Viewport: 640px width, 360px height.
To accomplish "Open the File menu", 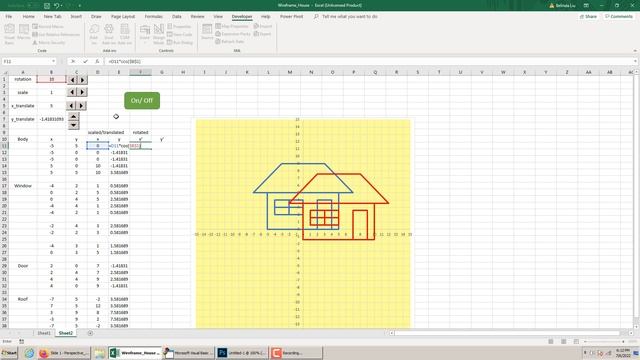I will [x=9, y=16].
